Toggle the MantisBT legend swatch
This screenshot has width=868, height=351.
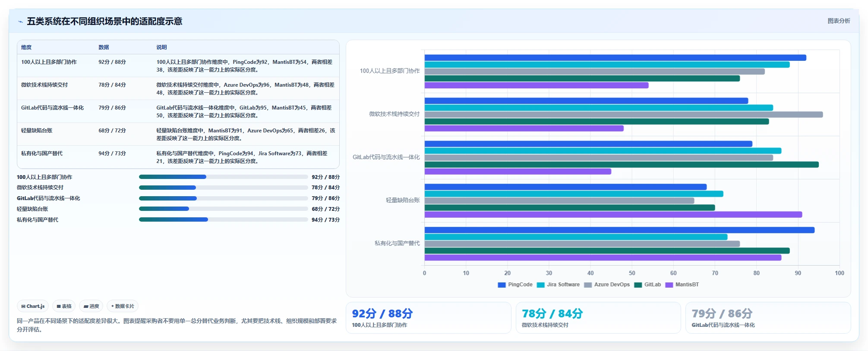pyautogui.click(x=669, y=285)
